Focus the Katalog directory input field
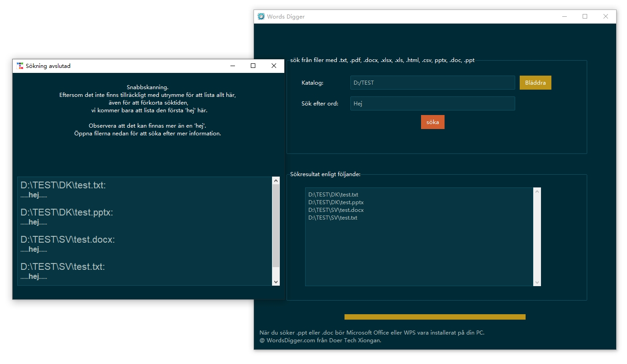627x364 pixels. [433, 83]
